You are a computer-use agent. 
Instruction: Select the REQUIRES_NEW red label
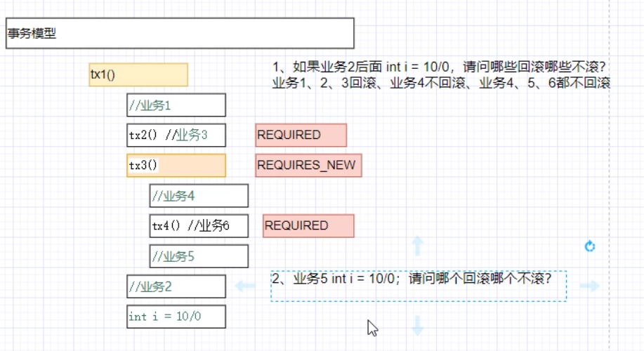pos(308,166)
